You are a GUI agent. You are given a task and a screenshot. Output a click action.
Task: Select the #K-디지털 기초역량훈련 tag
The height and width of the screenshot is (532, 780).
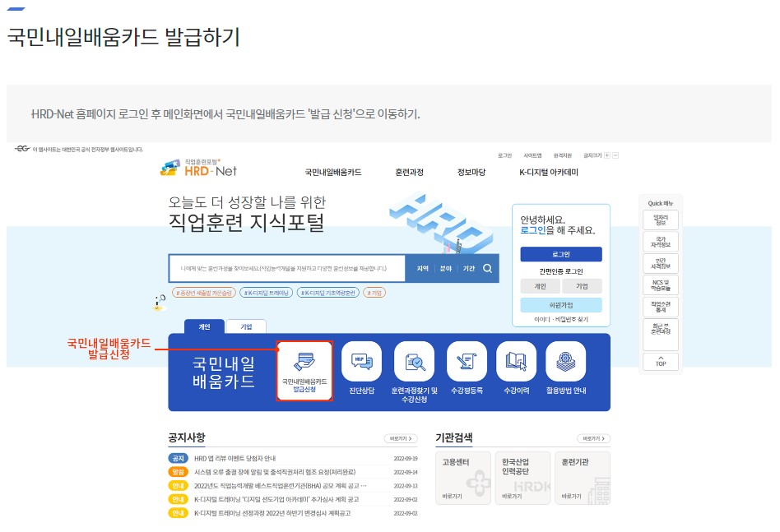coord(327,293)
